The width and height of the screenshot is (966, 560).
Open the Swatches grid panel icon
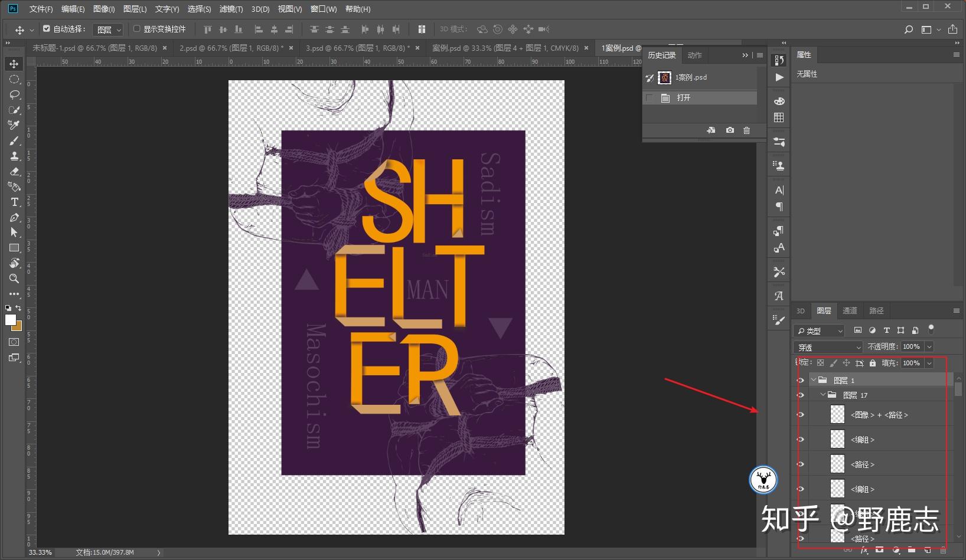click(x=779, y=117)
